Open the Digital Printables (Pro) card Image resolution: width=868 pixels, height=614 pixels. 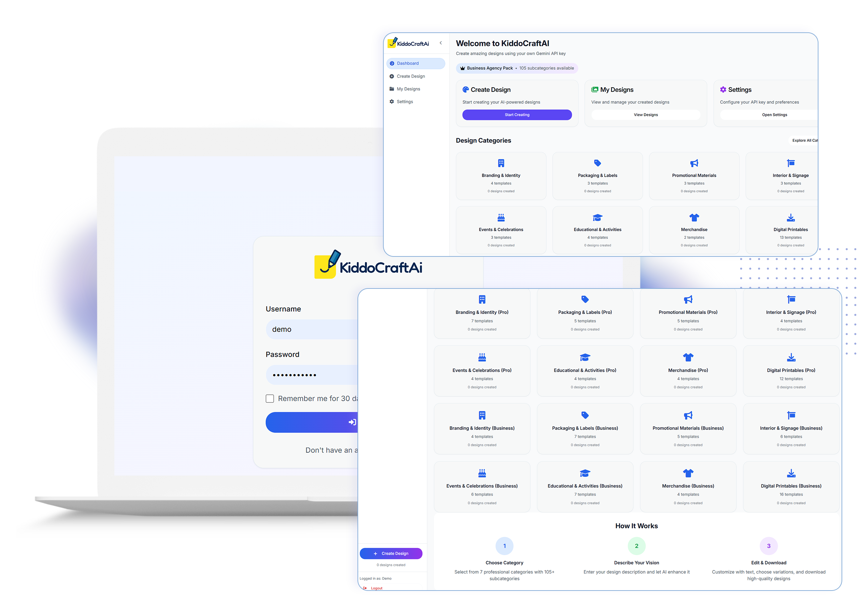[791, 371]
